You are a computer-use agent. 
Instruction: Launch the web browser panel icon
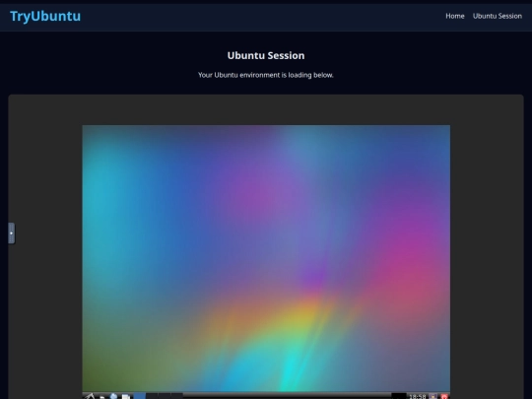coord(113,396)
